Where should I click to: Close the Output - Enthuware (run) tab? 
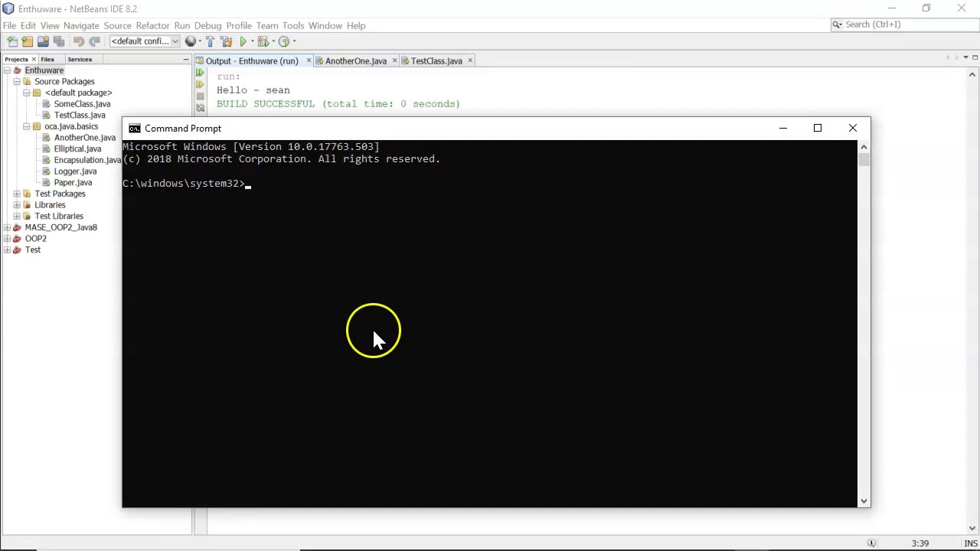tap(309, 60)
